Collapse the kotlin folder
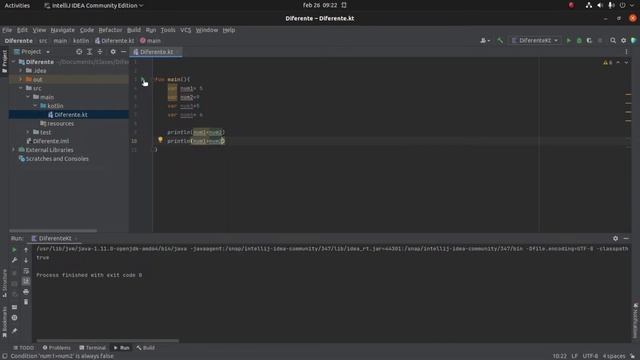 tap(36, 106)
